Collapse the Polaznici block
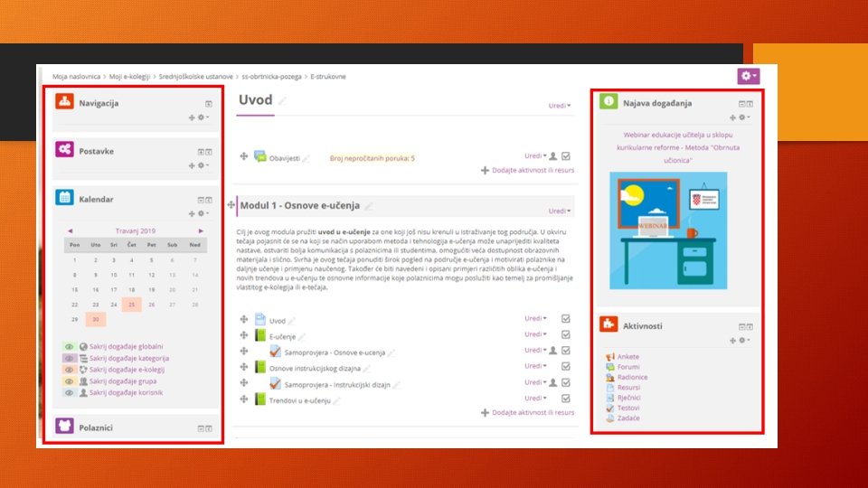This screenshot has height=488, width=868. [x=201, y=428]
